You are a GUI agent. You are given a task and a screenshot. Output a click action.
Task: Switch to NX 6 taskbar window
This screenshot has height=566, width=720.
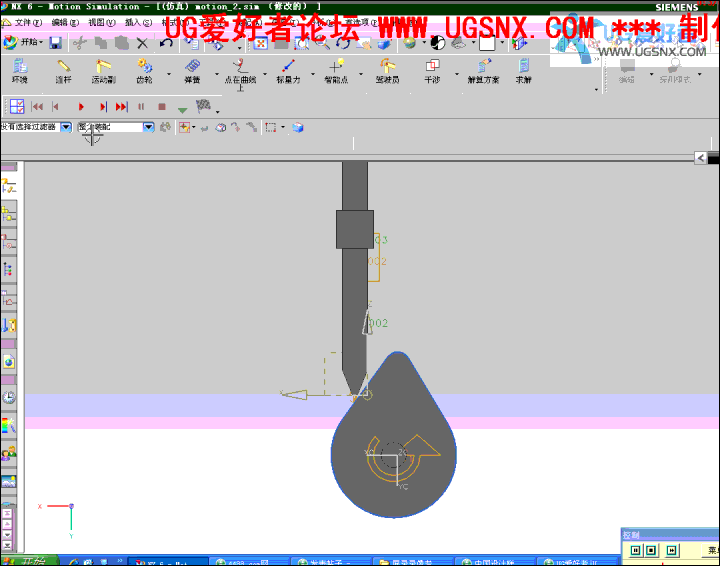tap(168, 562)
